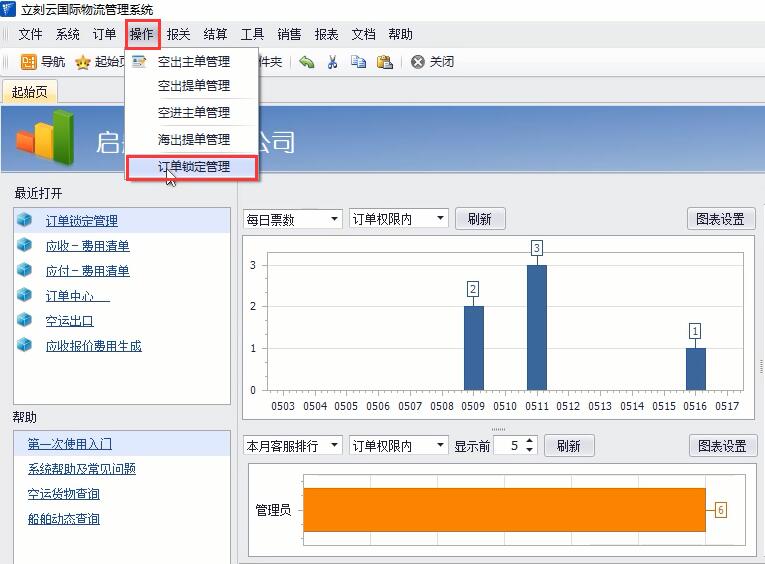Screen dimensions: 765x564
Task: Click cube icon beside 订单中心
Action: point(25,296)
